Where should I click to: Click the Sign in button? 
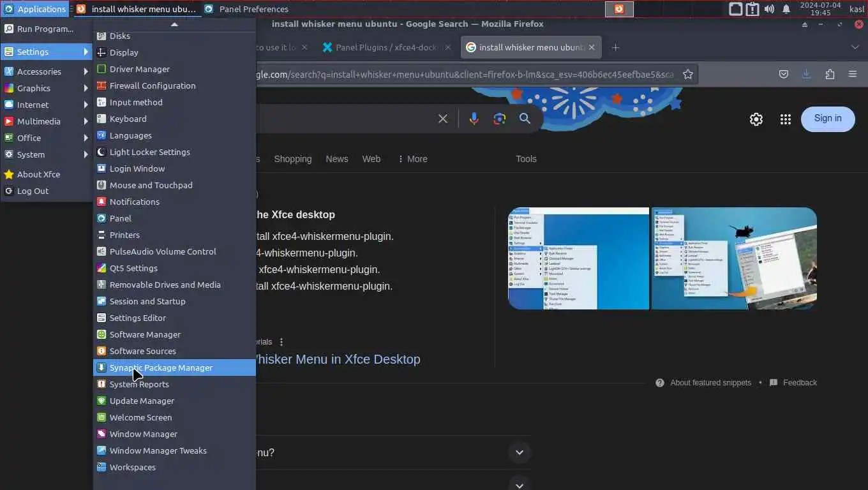828,119
